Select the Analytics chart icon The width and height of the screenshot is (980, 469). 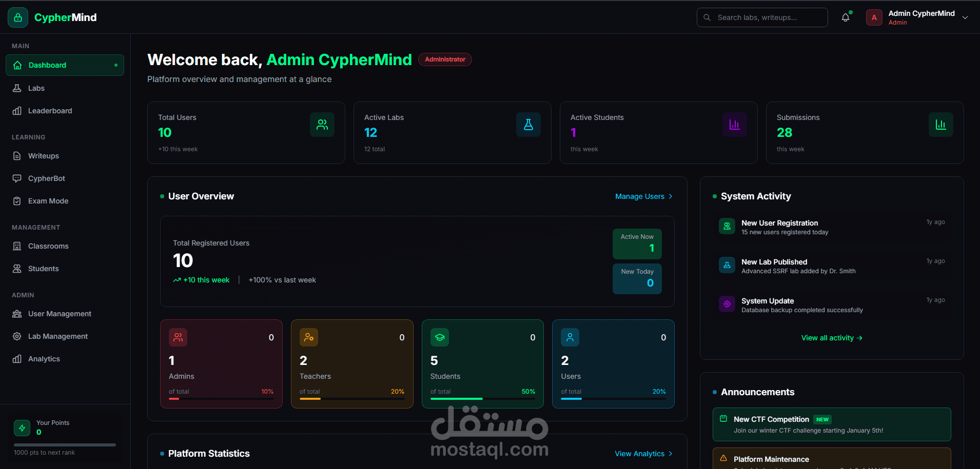coord(17,359)
